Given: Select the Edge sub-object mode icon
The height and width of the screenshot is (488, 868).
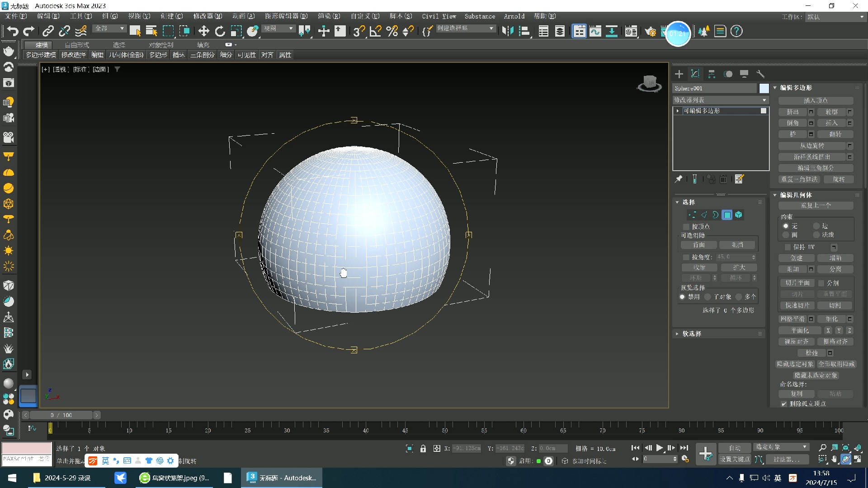Looking at the screenshot, I should 704,215.
